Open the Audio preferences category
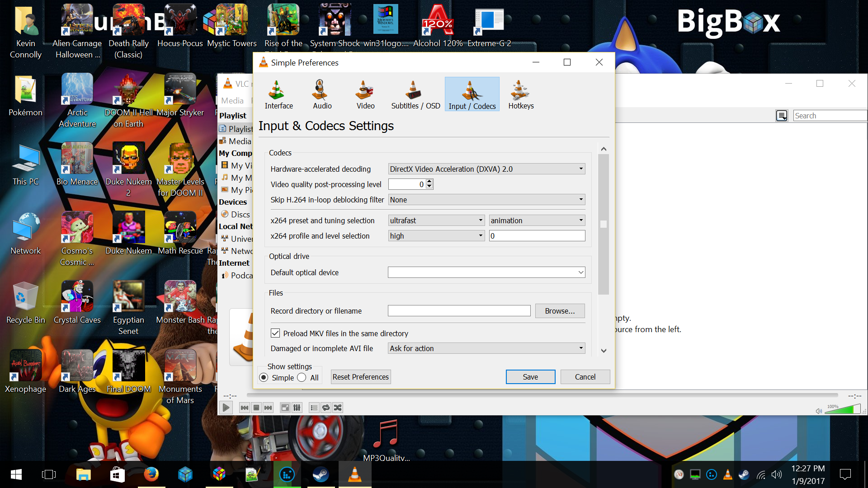This screenshot has width=868, height=488. point(322,94)
